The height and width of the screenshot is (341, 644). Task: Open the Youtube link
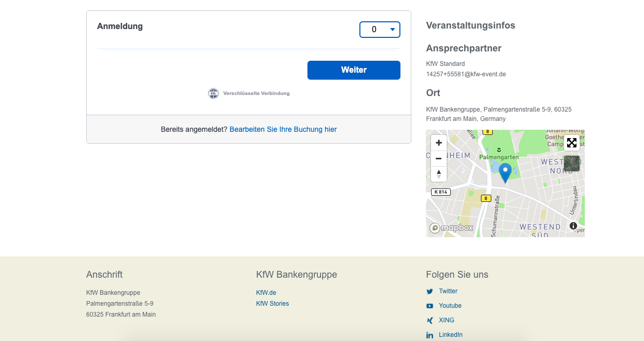[450, 306]
